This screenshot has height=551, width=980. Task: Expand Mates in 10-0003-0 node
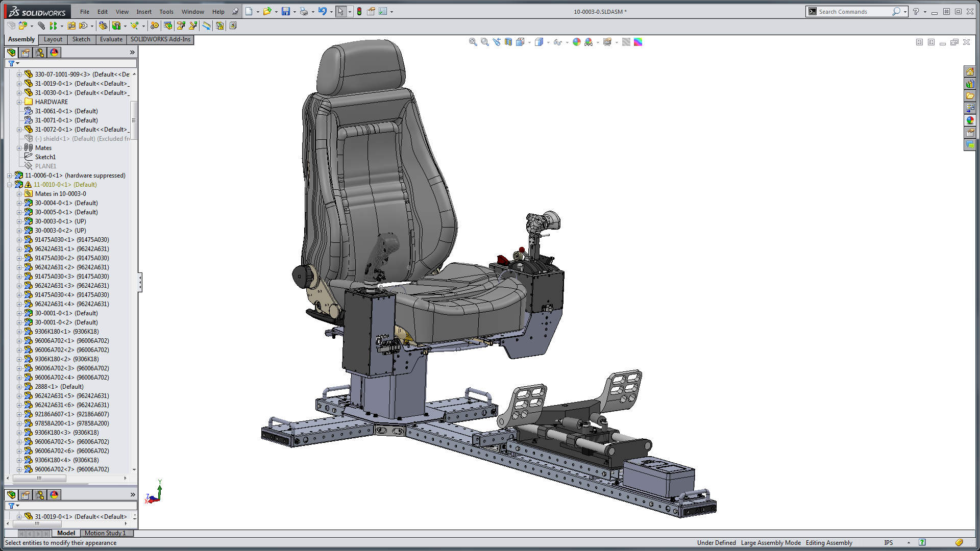[x=19, y=193]
